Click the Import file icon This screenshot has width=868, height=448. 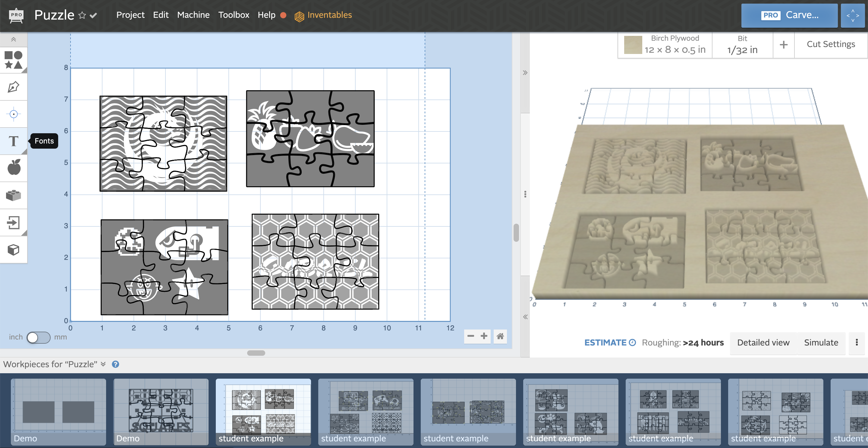pos(14,222)
